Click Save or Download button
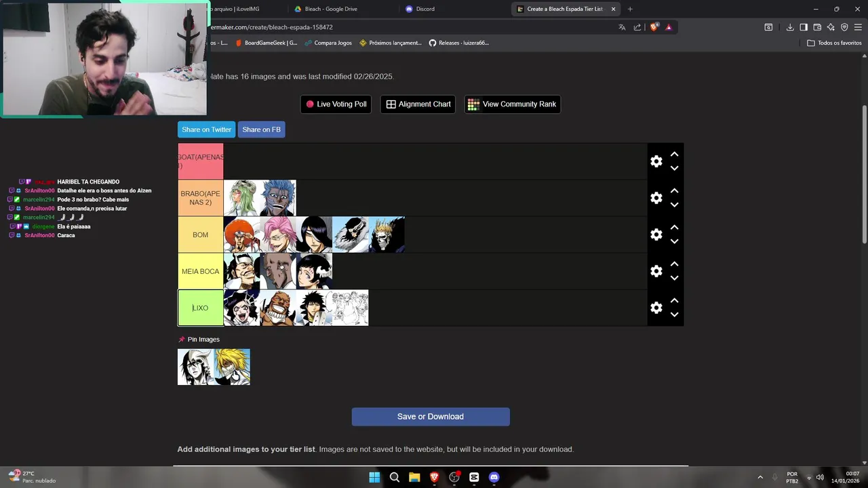Image resolution: width=868 pixels, height=488 pixels. pyautogui.click(x=431, y=417)
